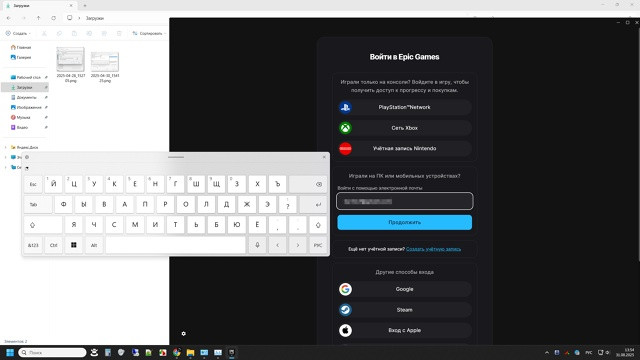Choose the Apple sign-in option
This screenshot has height=360, width=640.
pyautogui.click(x=404, y=330)
